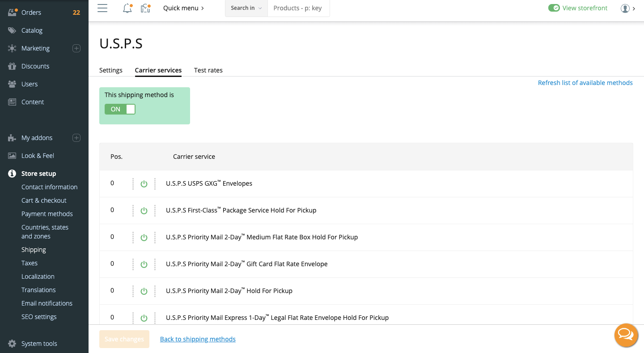Open the live chat bubble
The image size is (644, 353).
626,335
